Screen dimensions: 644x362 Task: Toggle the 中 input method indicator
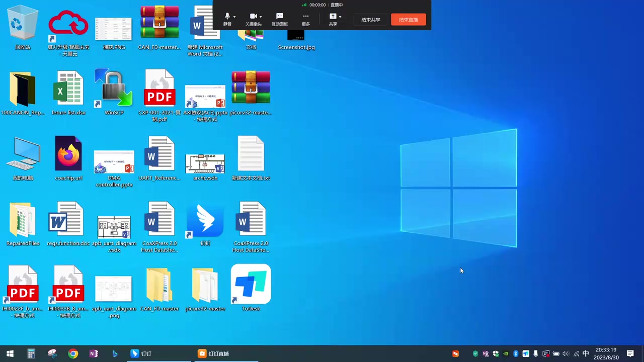(x=586, y=353)
